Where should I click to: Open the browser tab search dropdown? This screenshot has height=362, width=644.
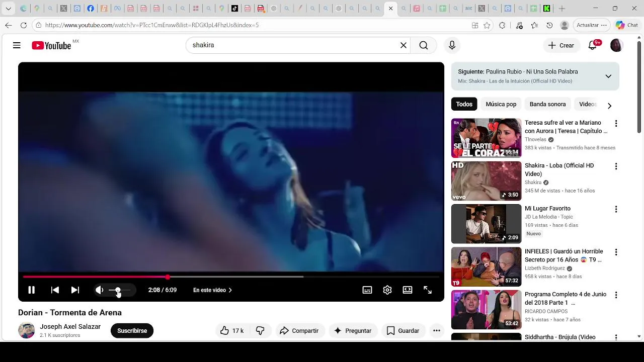point(9,9)
